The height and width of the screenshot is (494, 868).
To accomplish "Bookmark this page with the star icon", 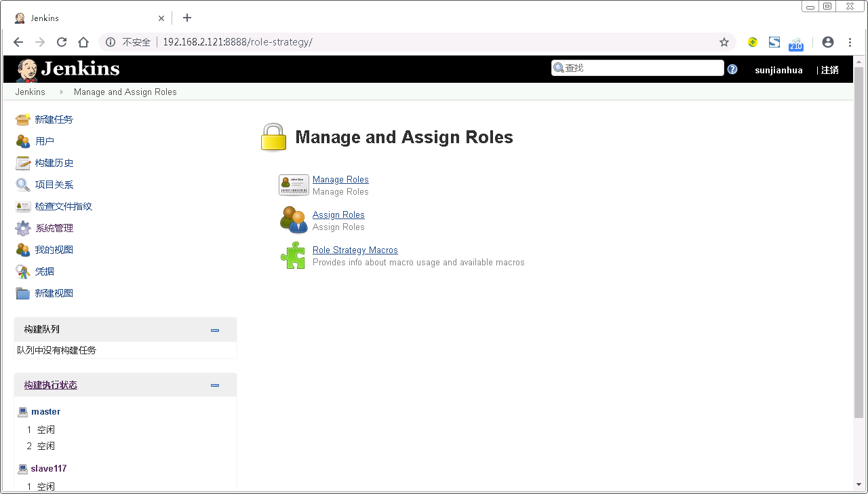I will 724,42.
